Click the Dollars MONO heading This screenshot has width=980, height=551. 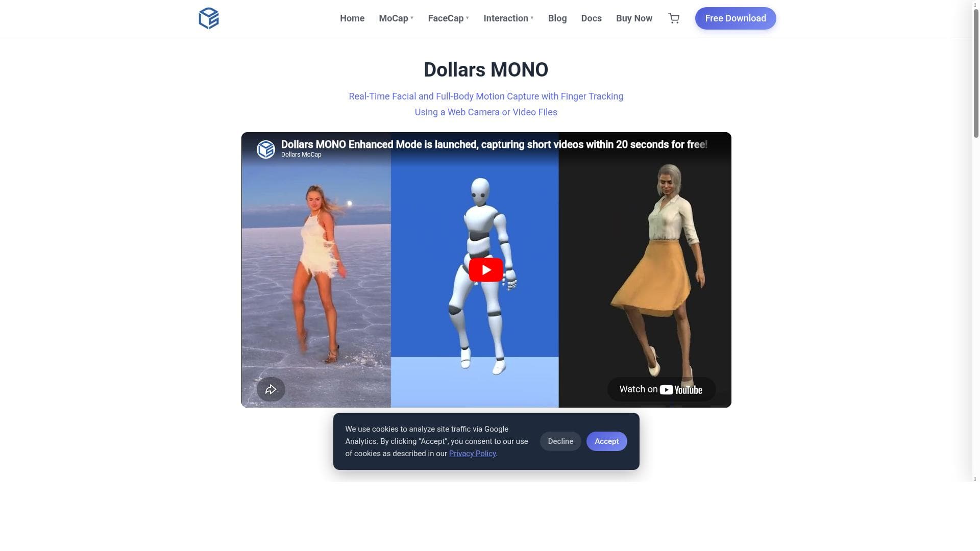click(x=486, y=70)
